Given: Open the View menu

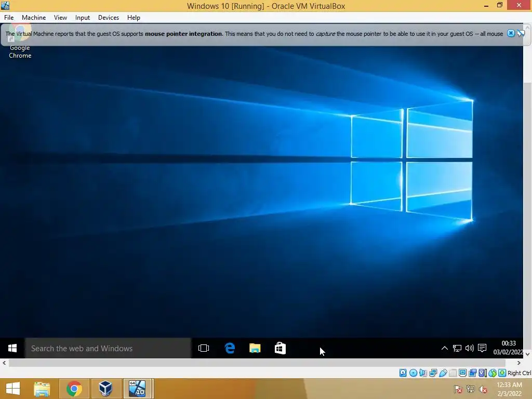Looking at the screenshot, I should pyautogui.click(x=60, y=18).
